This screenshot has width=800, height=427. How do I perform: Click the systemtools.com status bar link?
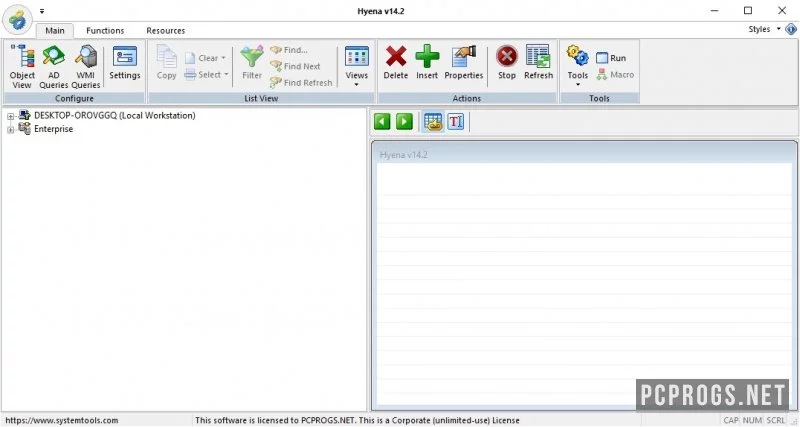(61, 421)
